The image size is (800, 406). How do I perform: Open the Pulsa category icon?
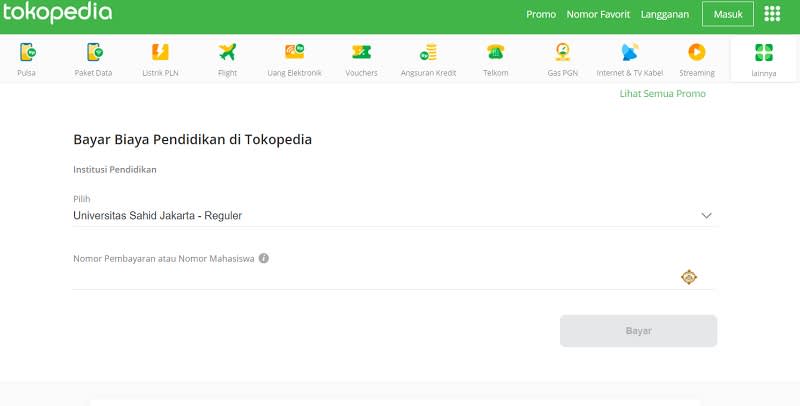27,53
